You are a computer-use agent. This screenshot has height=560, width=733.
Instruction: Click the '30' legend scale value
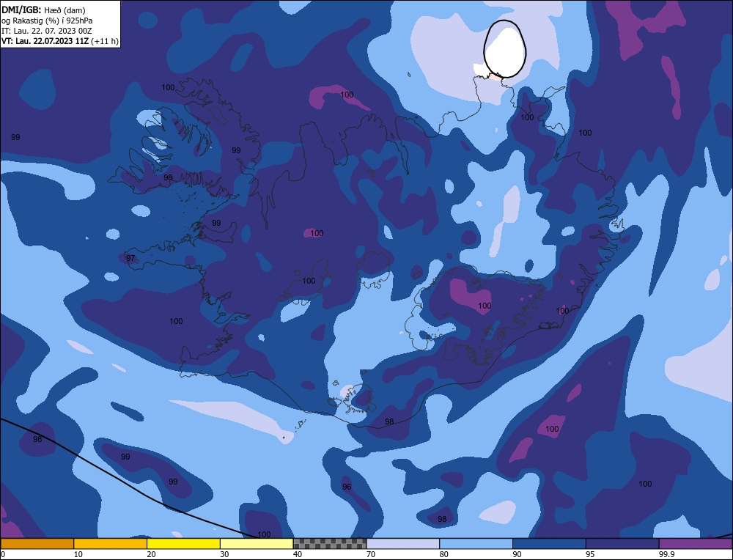click(224, 554)
